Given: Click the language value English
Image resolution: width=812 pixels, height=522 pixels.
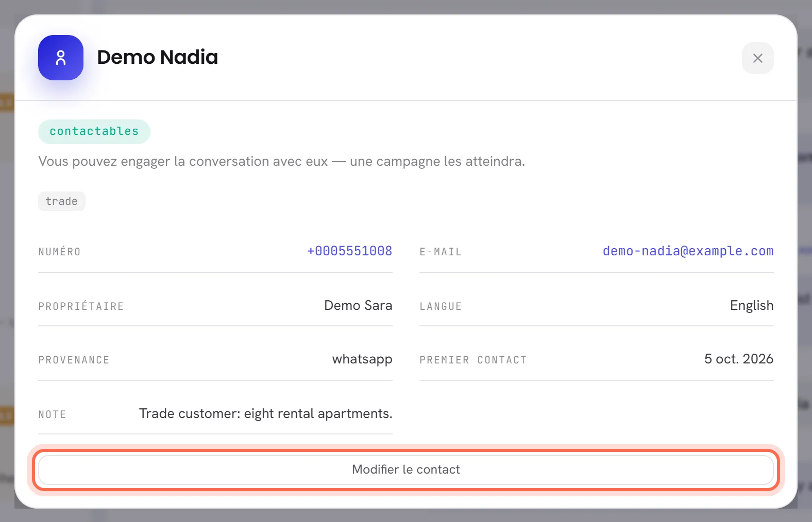Looking at the screenshot, I should [x=752, y=306].
